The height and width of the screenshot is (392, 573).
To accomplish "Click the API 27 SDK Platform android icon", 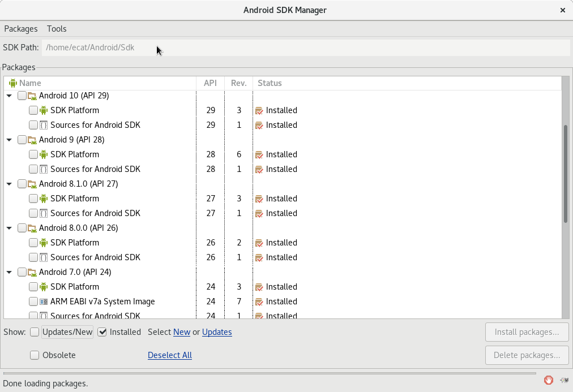I will (44, 199).
